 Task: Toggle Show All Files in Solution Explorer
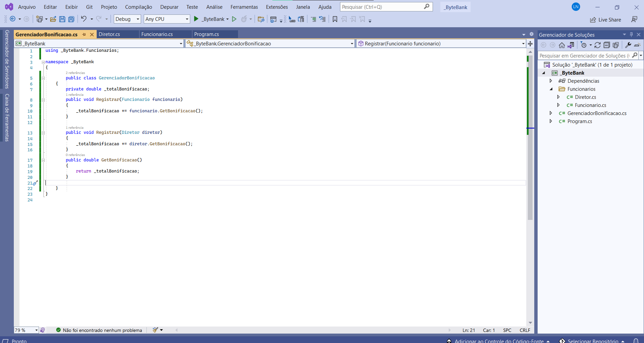616,45
